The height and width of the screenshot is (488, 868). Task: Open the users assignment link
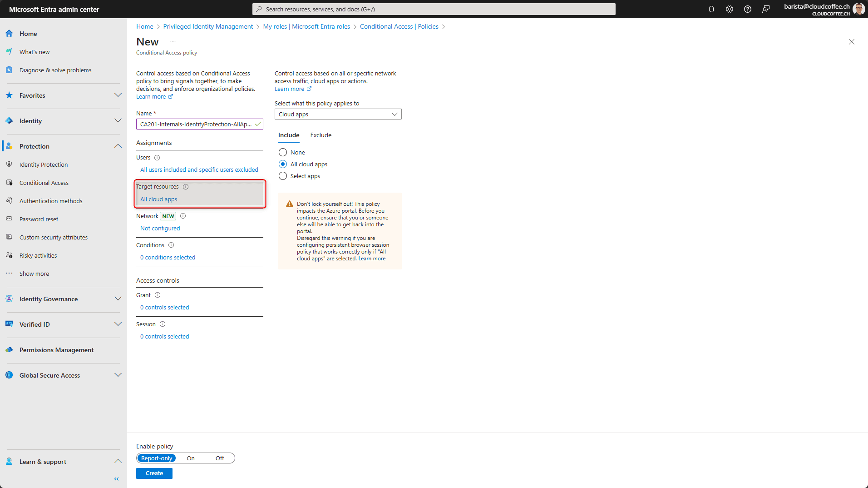pos(199,169)
